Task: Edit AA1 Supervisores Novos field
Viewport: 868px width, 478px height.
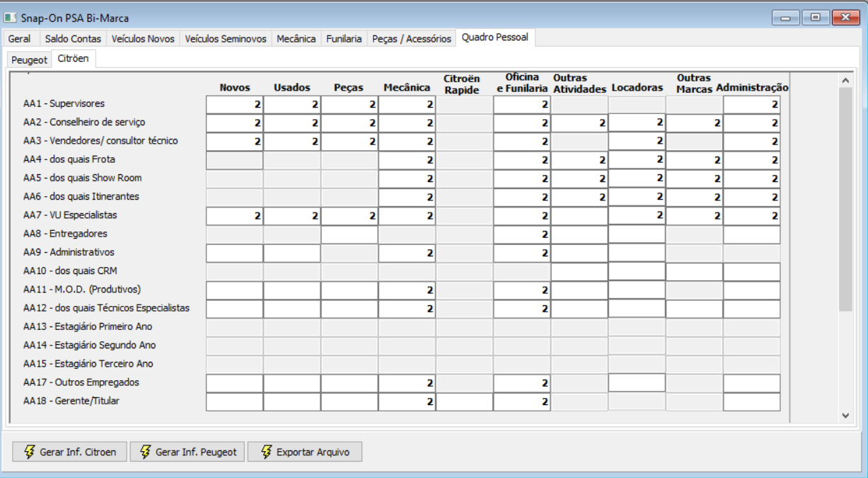Action: pyautogui.click(x=234, y=104)
